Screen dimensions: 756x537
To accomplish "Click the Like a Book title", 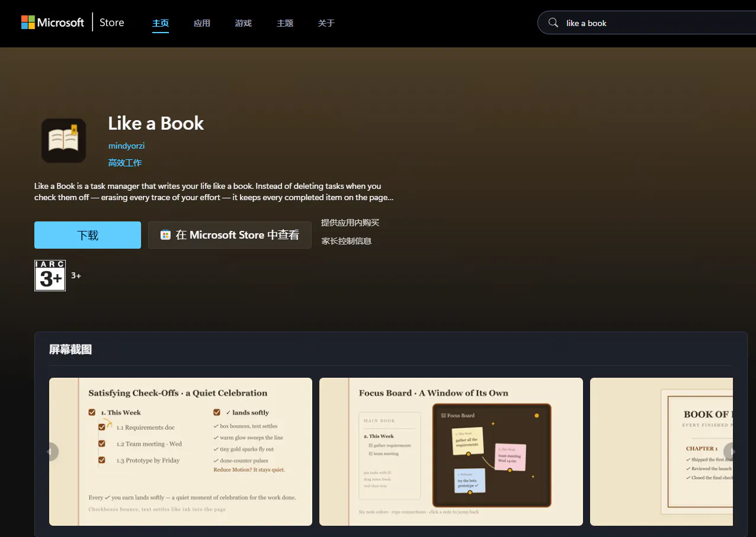I will tap(156, 123).
